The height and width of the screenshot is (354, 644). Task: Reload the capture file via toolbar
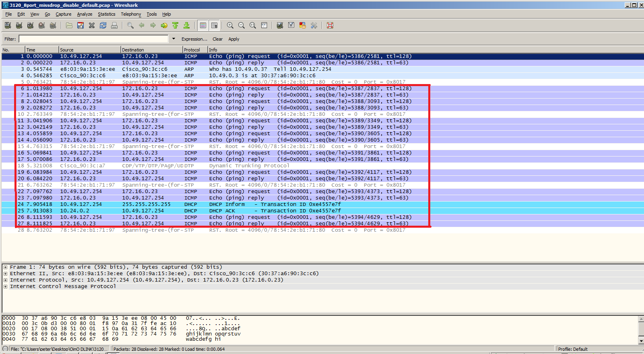[x=103, y=25]
